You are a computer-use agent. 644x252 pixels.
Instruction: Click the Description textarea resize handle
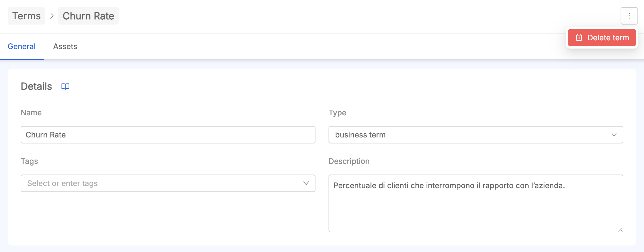(620, 229)
